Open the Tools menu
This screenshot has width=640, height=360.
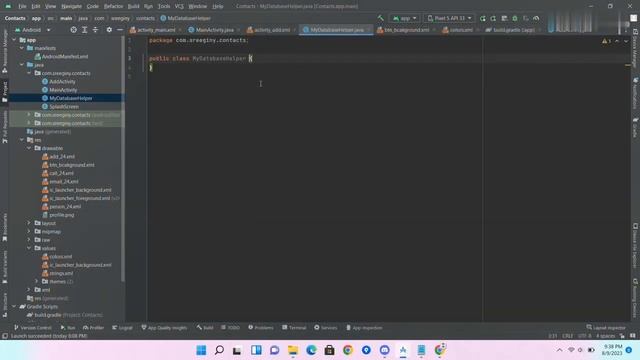coord(164,6)
